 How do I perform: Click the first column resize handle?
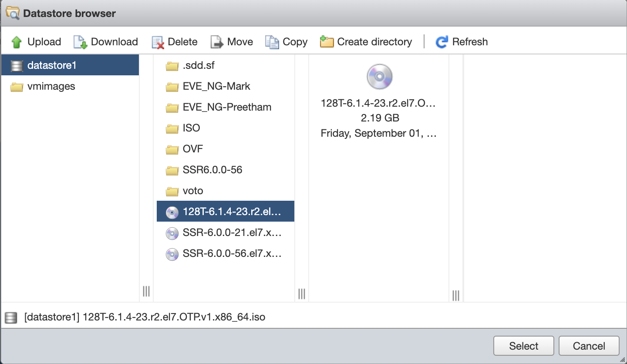(146, 291)
